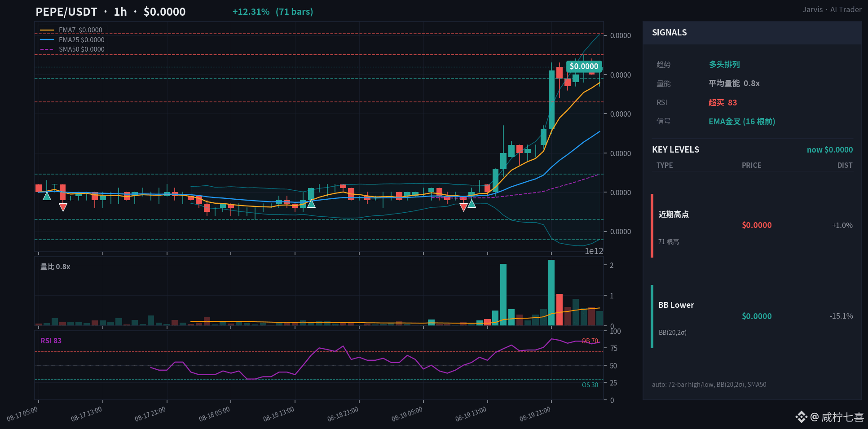Click the 08-19 21:00 time axis label
868x429 pixels.
tap(535, 414)
